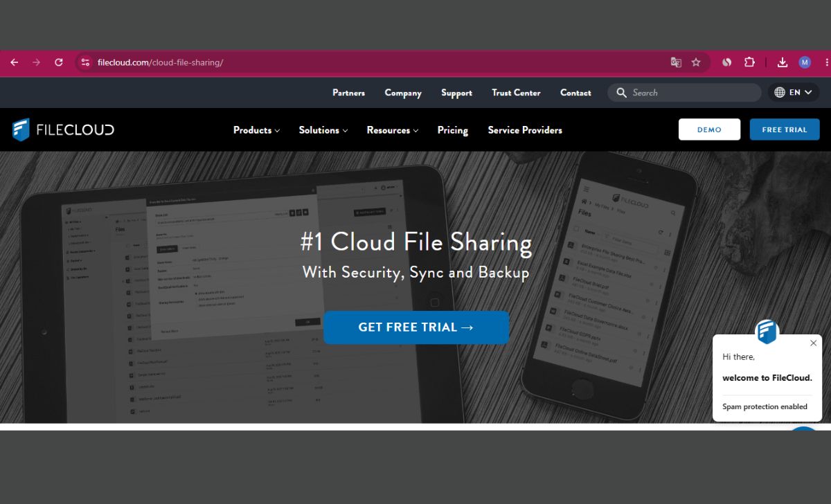
Task: Click the FileCloud chat avatar icon
Action: [x=767, y=332]
